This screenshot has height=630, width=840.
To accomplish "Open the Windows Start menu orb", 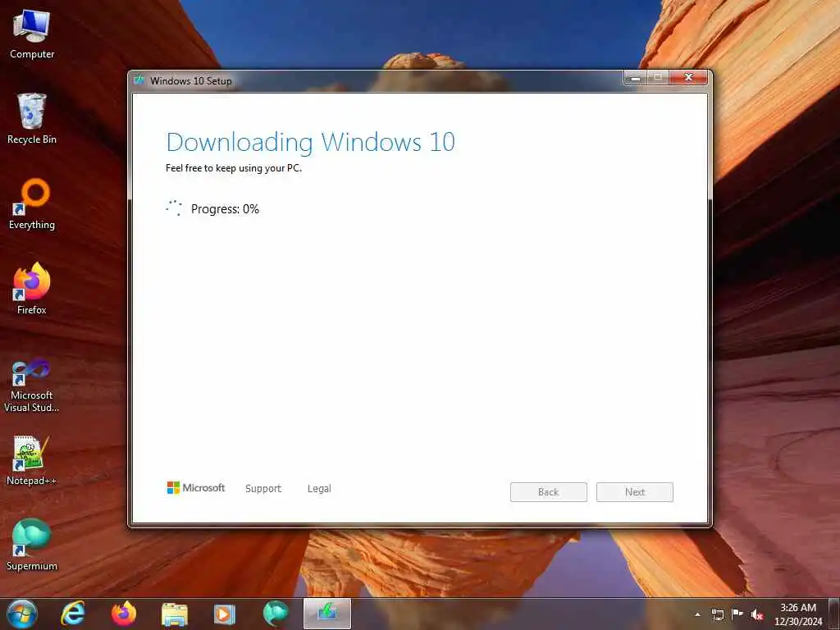I will click(x=22, y=614).
